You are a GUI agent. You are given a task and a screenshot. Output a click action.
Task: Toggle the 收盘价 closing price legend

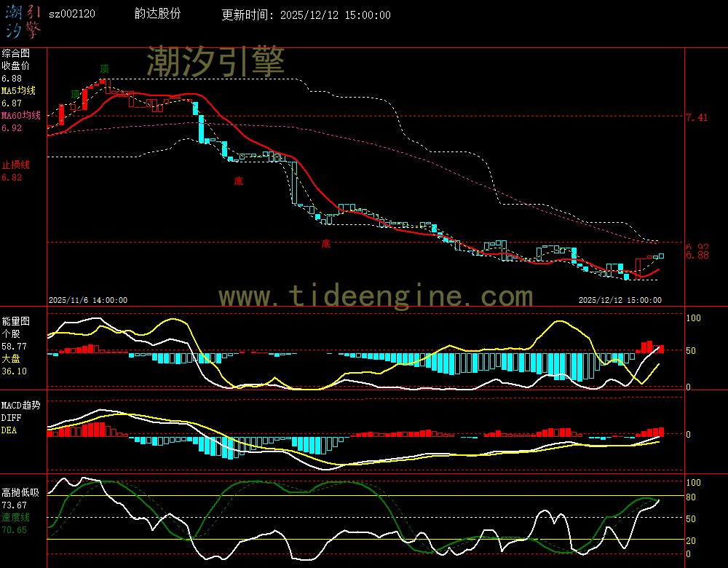(x=15, y=66)
